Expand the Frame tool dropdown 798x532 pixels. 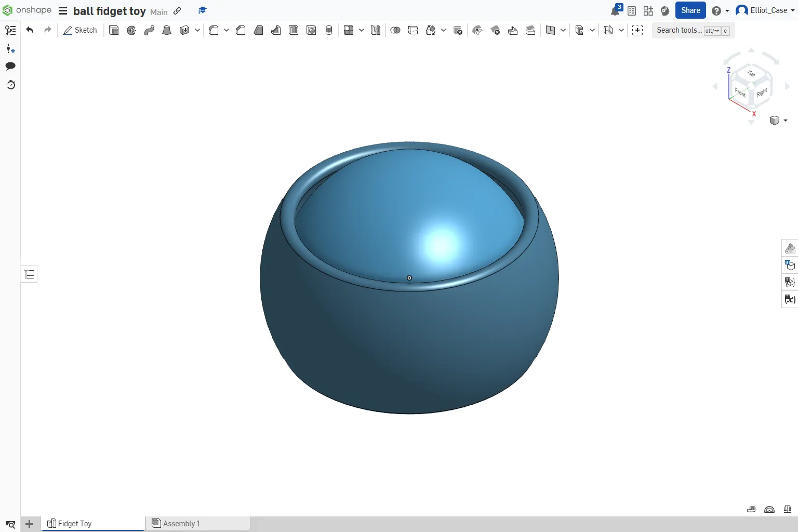click(592, 30)
